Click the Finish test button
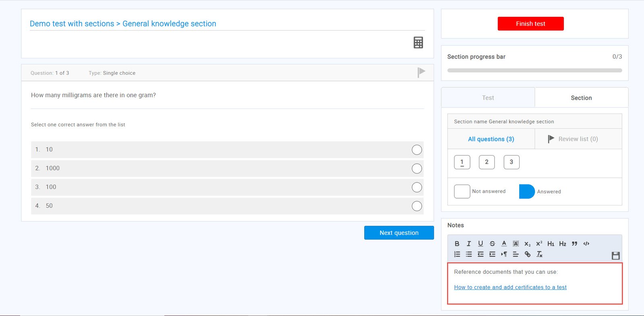Screen dimensions: 644x316 pyautogui.click(x=530, y=24)
